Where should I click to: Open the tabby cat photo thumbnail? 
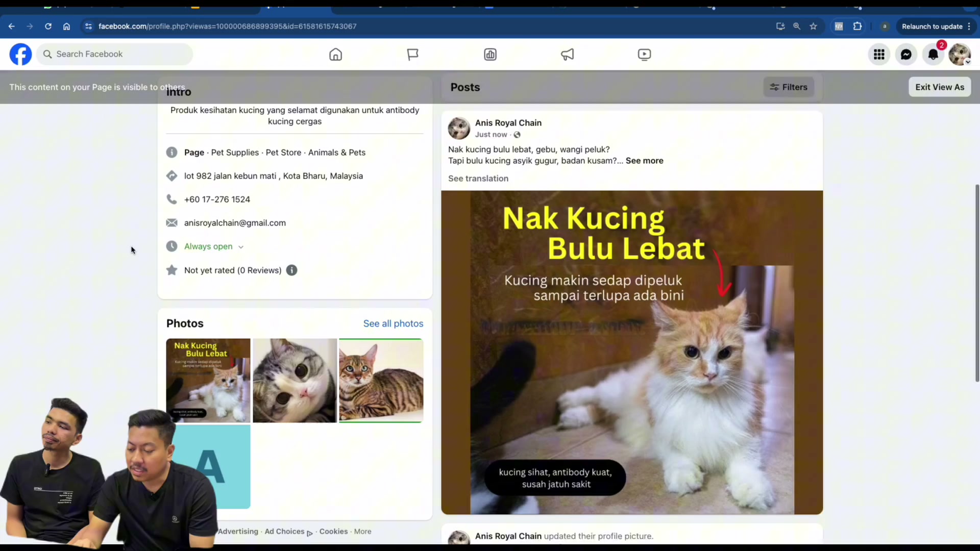[x=381, y=381]
